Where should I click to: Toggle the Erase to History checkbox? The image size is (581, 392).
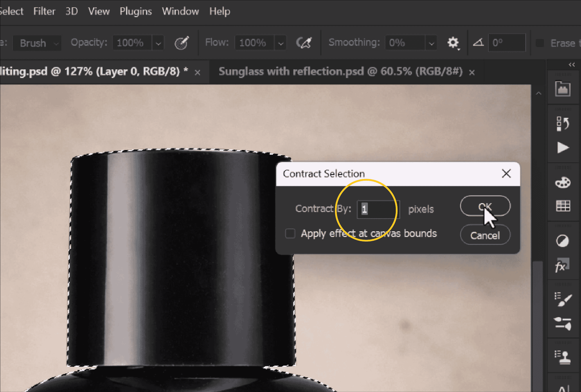coord(540,43)
